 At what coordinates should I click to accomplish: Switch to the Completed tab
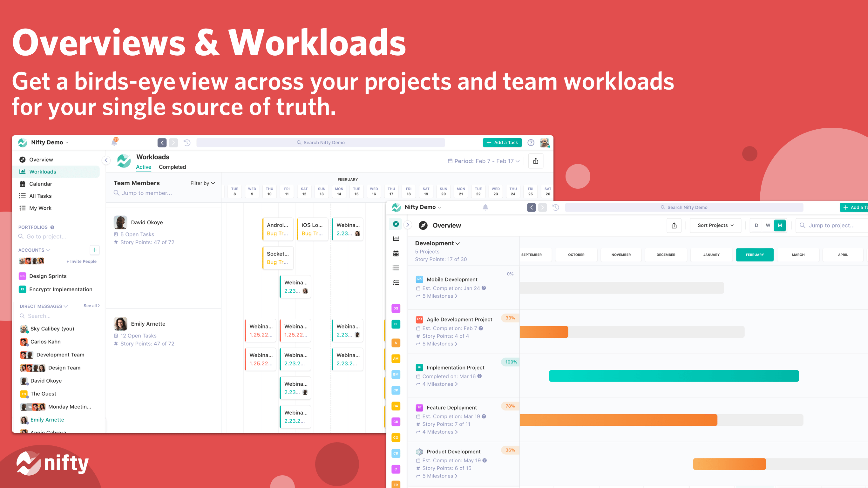(x=172, y=167)
